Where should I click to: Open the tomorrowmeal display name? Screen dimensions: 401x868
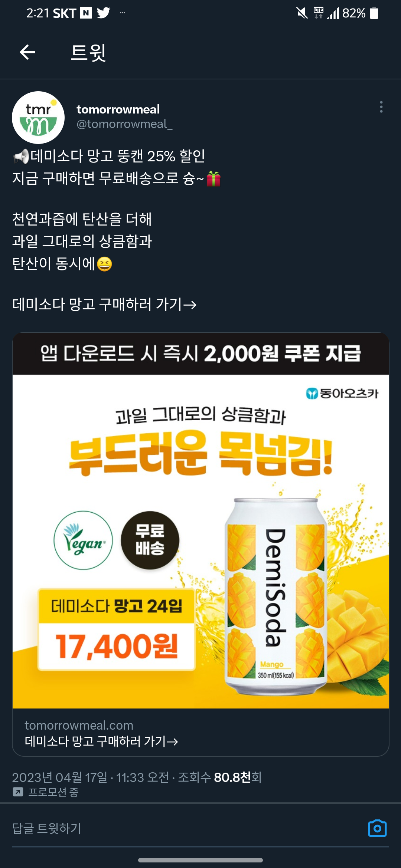pos(118,109)
